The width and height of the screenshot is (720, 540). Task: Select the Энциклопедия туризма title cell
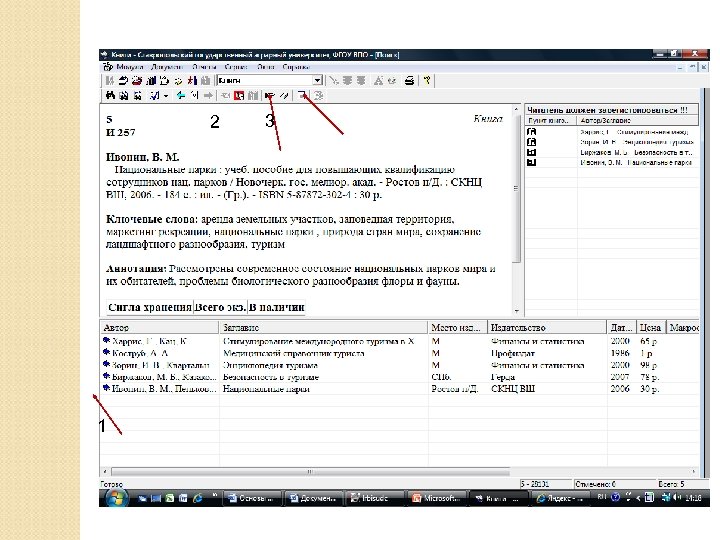270,366
